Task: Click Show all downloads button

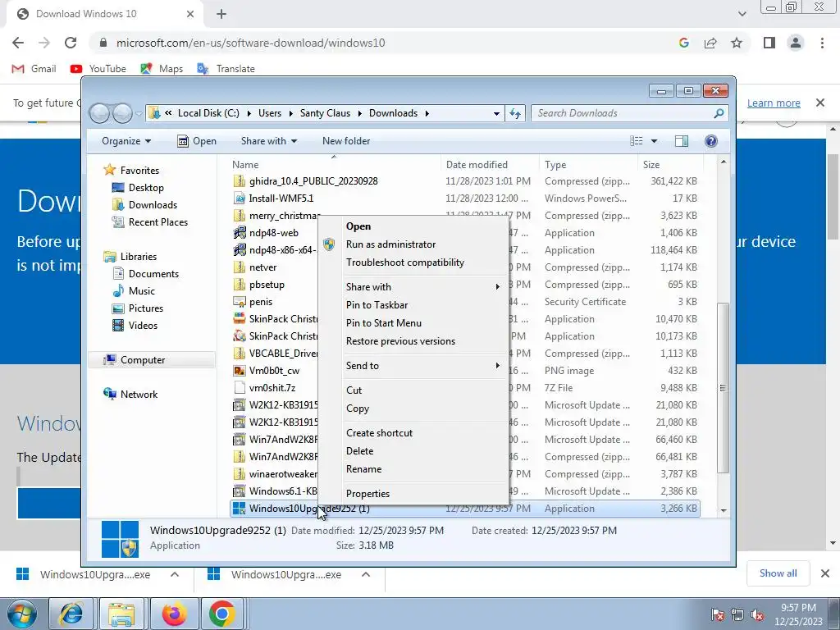Action: [778, 573]
